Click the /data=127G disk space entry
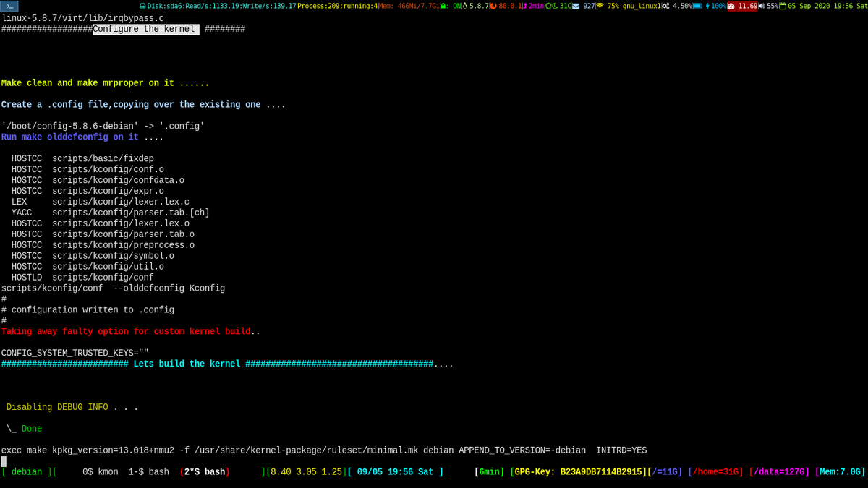The image size is (868, 488). click(x=779, y=472)
